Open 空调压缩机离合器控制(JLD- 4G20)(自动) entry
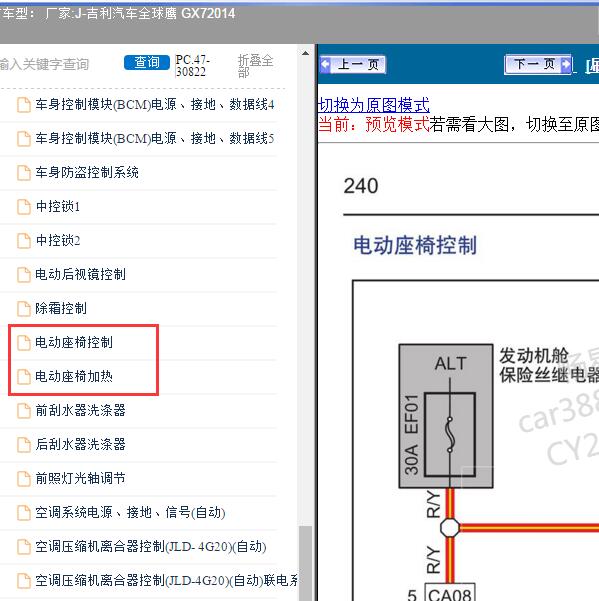 [151, 547]
